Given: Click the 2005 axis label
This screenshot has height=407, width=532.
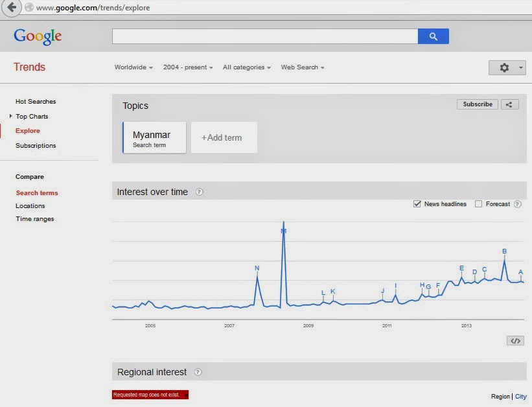Looking at the screenshot, I should click(x=150, y=325).
